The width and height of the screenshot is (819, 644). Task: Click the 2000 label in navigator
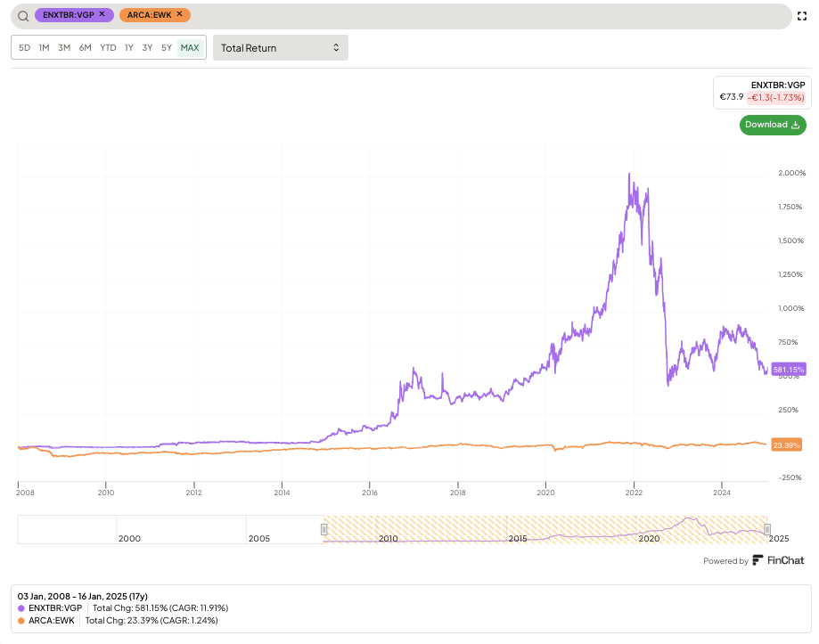tap(129, 539)
